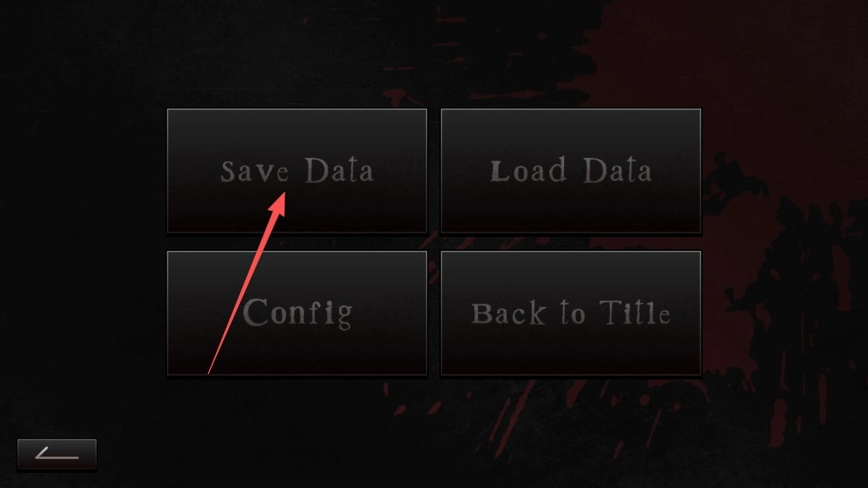The image size is (868, 488).
Task: Select Back to Title
Action: coord(571,313)
